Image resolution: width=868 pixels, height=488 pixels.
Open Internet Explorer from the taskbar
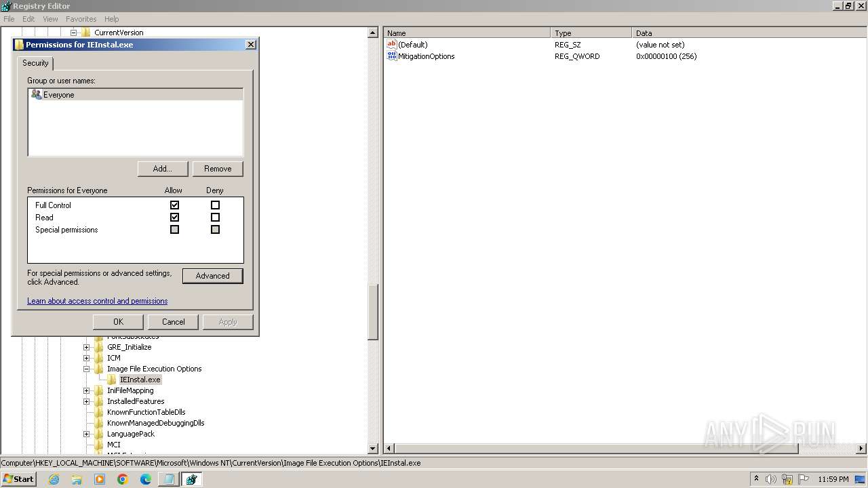pos(54,479)
